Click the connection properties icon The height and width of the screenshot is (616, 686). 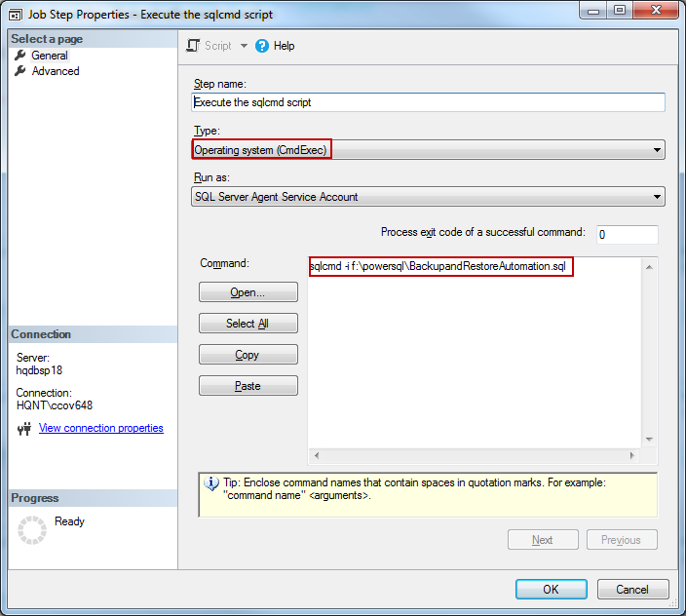(24, 429)
